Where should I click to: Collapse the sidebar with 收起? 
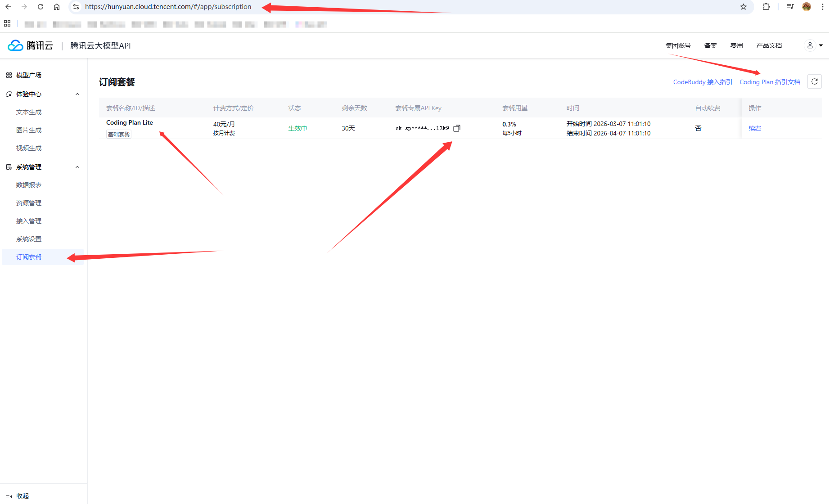coord(18,495)
